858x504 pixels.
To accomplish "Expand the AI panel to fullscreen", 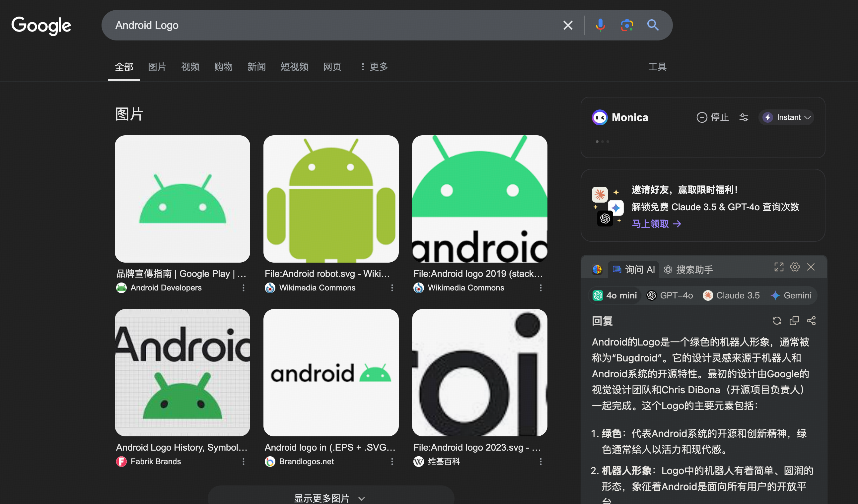I will (x=779, y=267).
